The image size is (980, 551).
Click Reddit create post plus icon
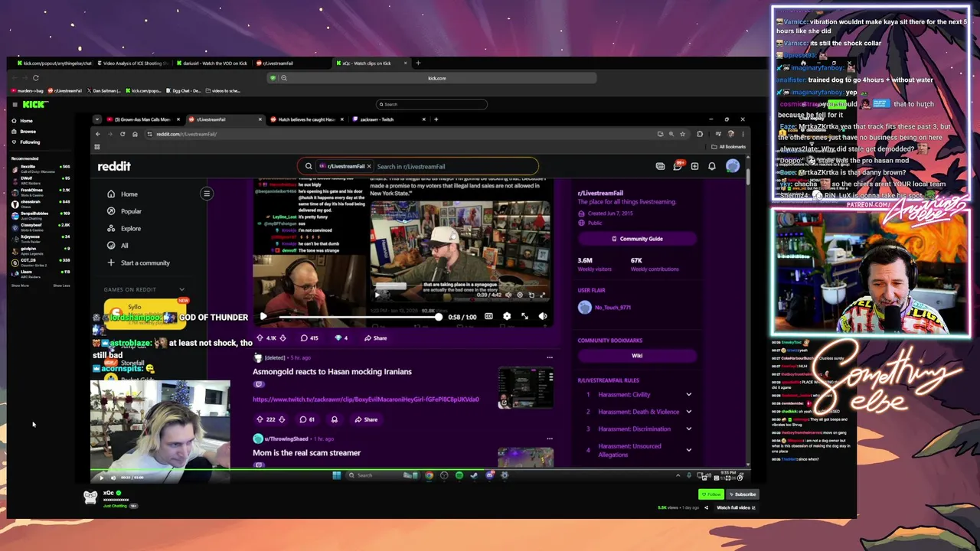694,166
